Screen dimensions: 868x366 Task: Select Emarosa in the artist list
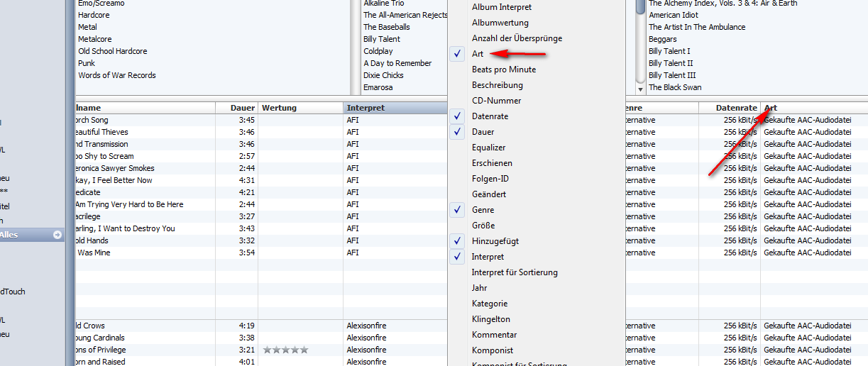[378, 87]
